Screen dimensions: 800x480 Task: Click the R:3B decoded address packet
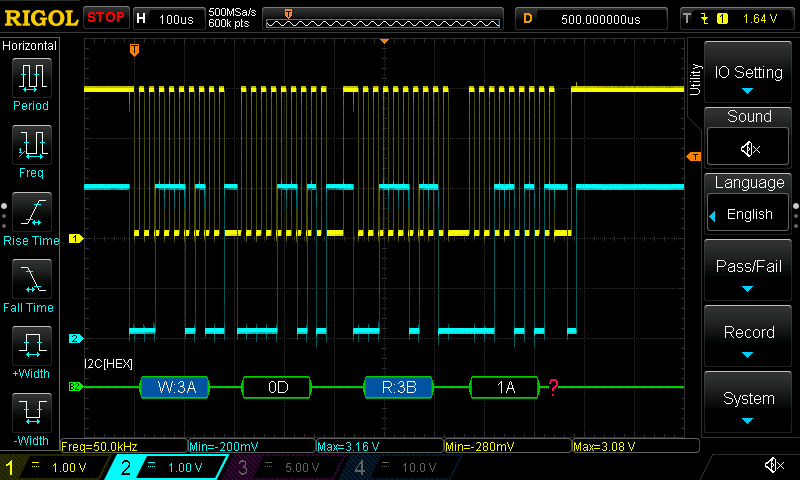pos(398,387)
